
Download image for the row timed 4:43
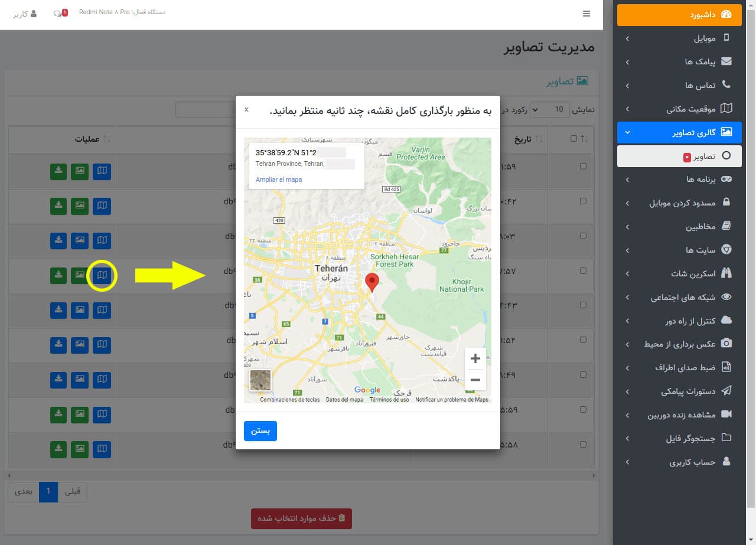coord(58,311)
